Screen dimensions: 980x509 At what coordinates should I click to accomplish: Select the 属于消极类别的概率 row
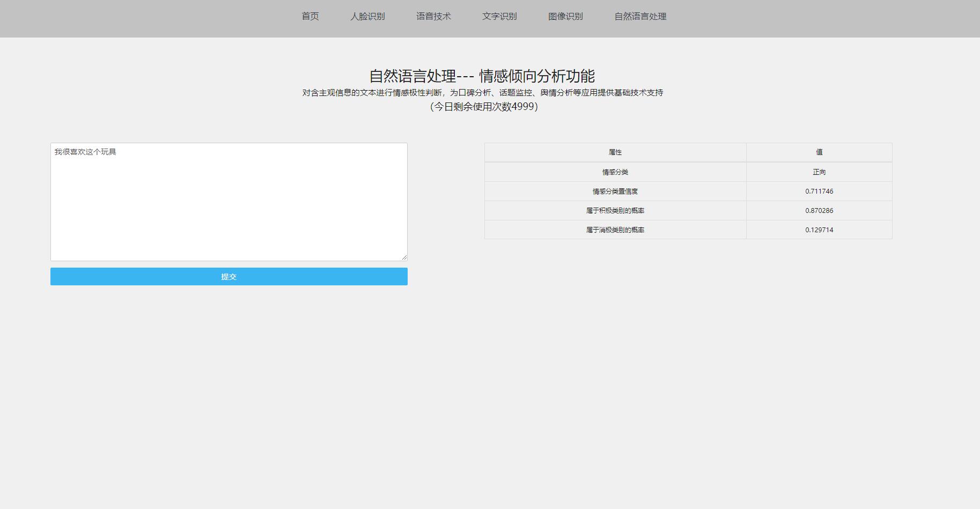coord(615,230)
